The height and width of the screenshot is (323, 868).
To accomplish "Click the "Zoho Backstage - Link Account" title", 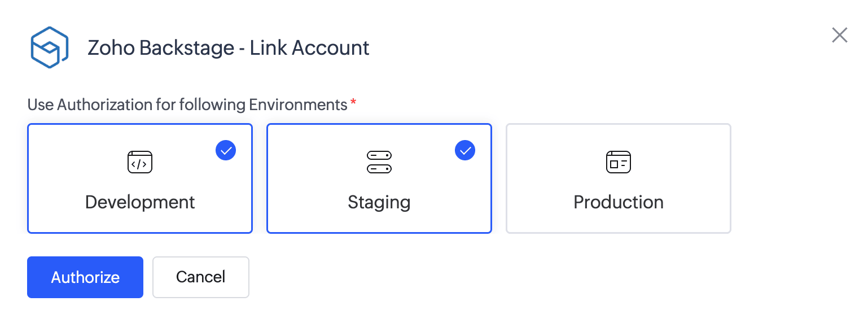I will point(228,48).
